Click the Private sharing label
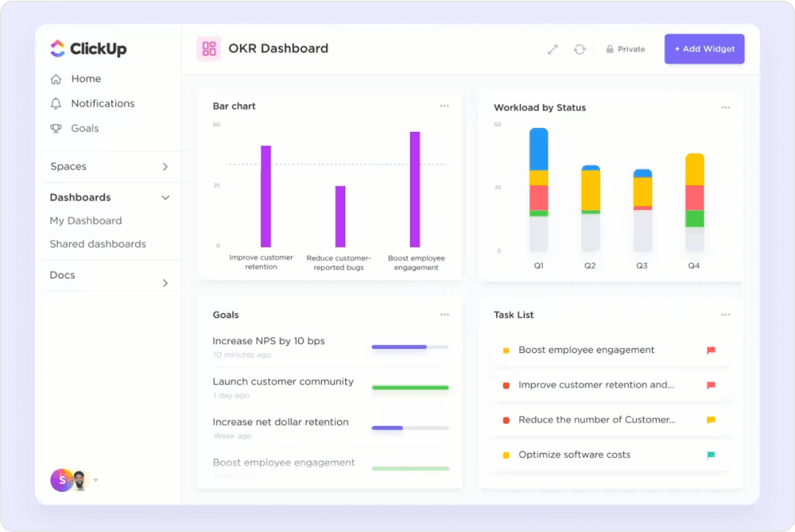This screenshot has width=795, height=532. (x=631, y=50)
